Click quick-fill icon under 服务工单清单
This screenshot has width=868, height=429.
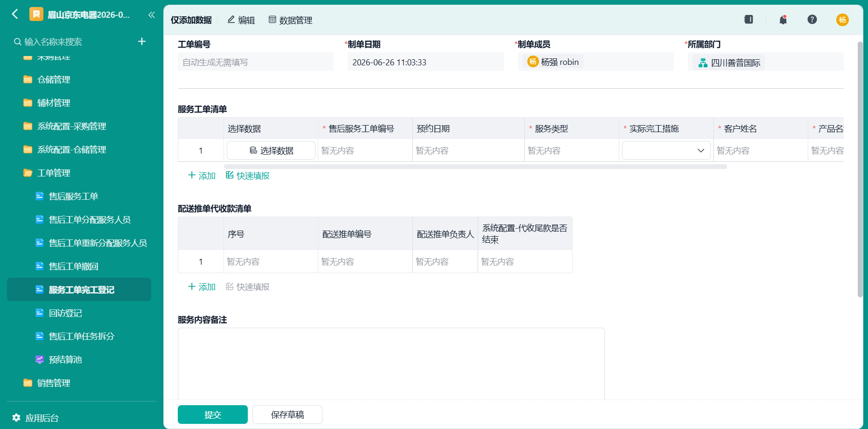tap(230, 175)
